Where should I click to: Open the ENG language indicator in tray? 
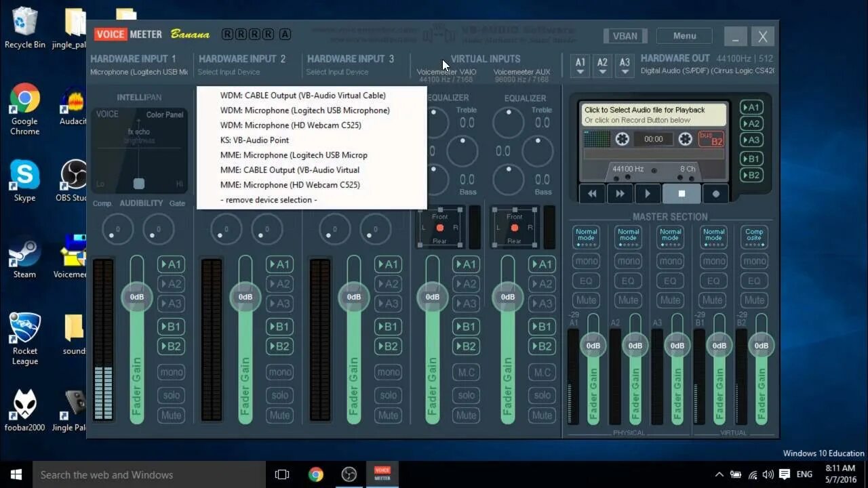coord(804,474)
